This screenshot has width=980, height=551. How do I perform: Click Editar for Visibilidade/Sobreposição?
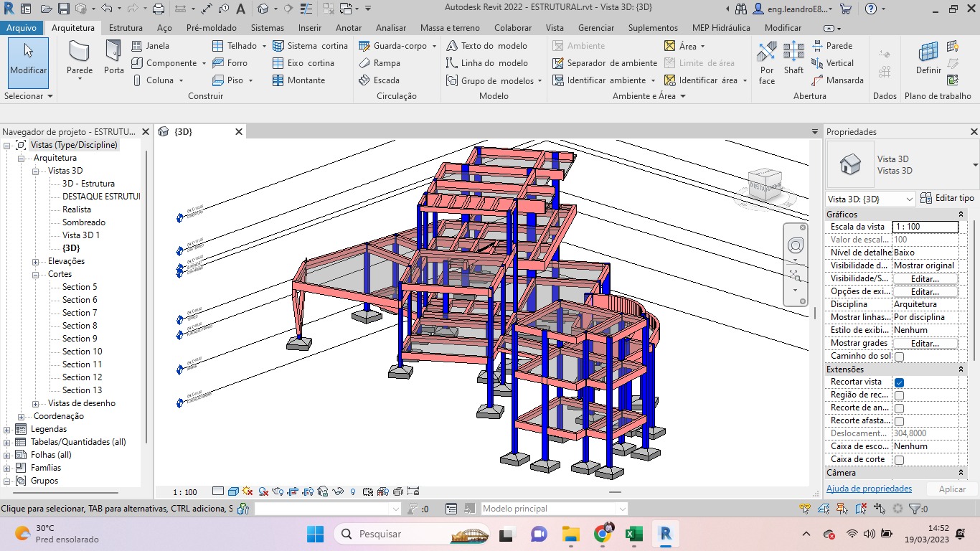925,279
